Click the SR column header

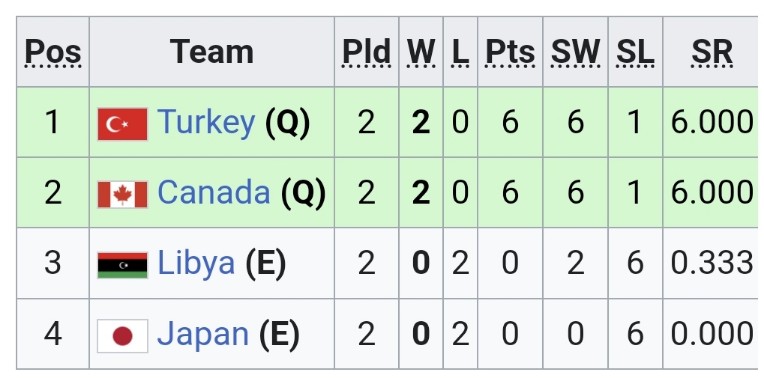pyautogui.click(x=712, y=52)
